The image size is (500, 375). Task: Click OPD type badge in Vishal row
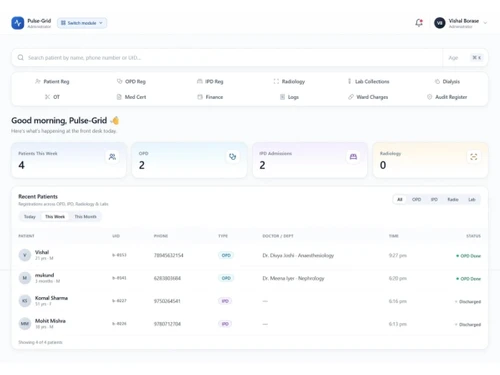[x=226, y=255]
